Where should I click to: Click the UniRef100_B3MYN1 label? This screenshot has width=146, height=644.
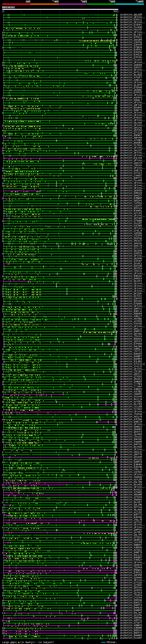pos(131,517)
